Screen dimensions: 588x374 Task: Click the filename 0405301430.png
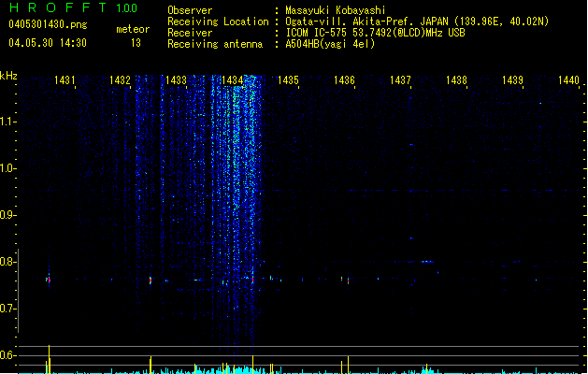click(x=48, y=24)
